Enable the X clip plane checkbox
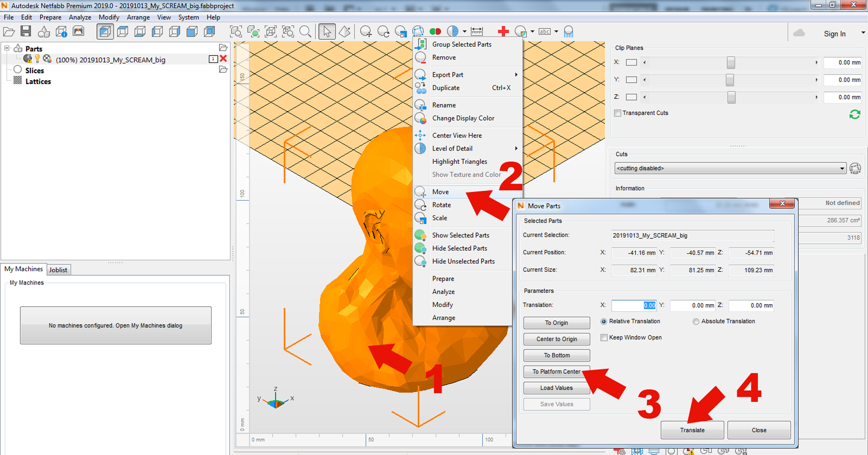 (631, 62)
